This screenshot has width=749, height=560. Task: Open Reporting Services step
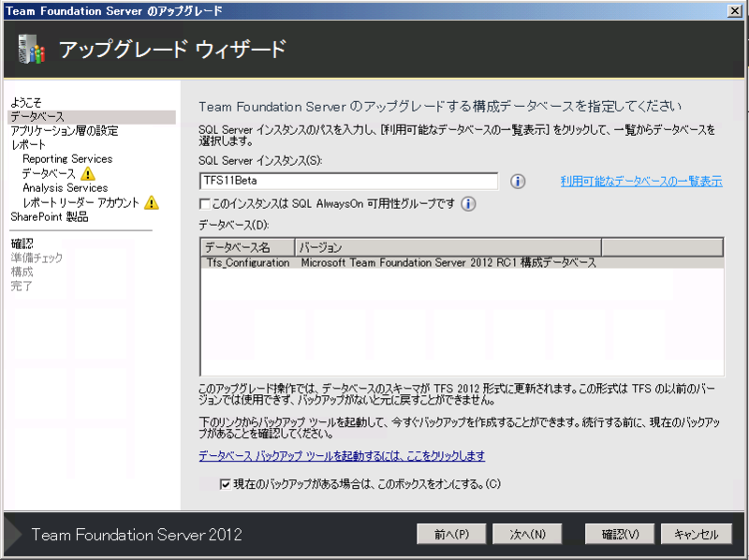pyautogui.click(x=67, y=159)
